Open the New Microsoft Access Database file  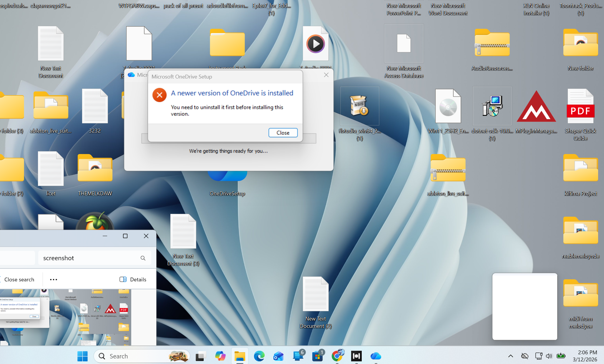tap(404, 43)
